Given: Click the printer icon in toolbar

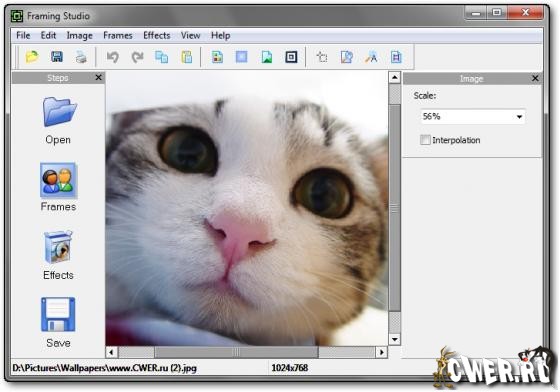Looking at the screenshot, I should coord(81,57).
